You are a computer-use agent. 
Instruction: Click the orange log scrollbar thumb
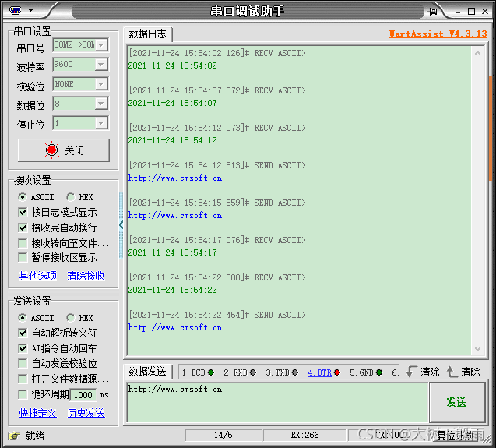pyautogui.click(x=490, y=129)
